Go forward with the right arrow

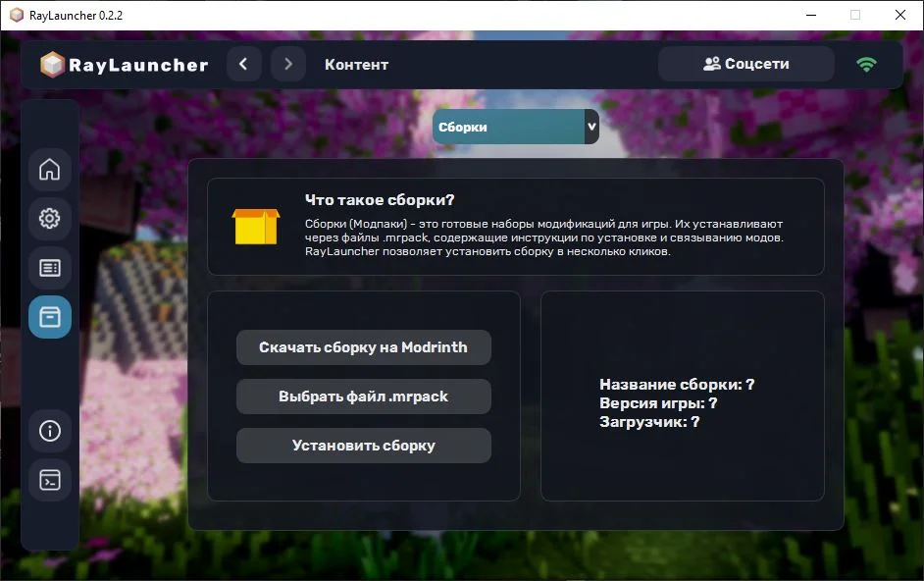(x=288, y=64)
